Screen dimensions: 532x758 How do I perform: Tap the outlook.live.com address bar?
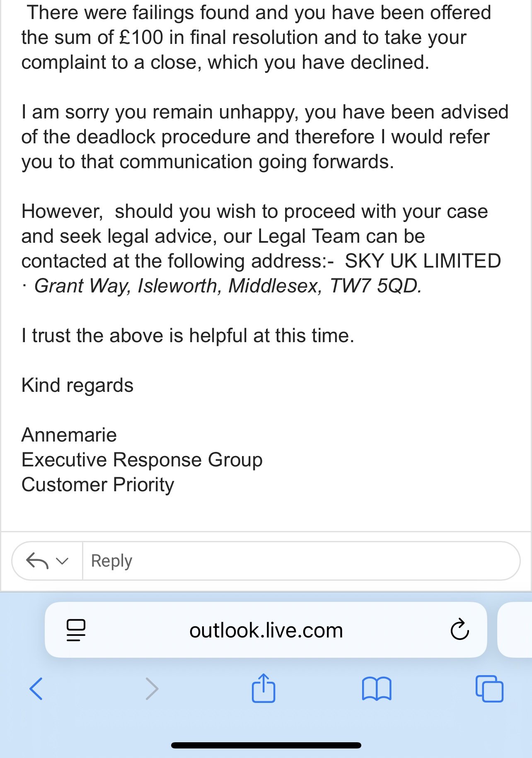point(266,630)
